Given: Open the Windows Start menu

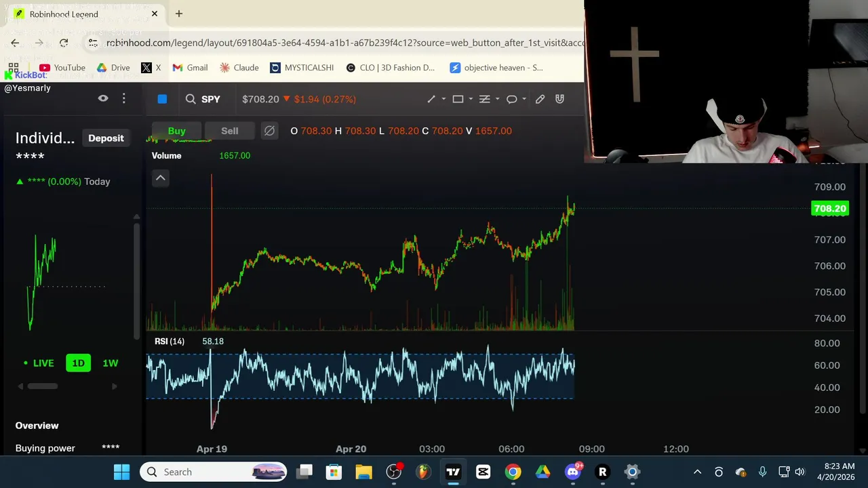Looking at the screenshot, I should click(x=122, y=472).
